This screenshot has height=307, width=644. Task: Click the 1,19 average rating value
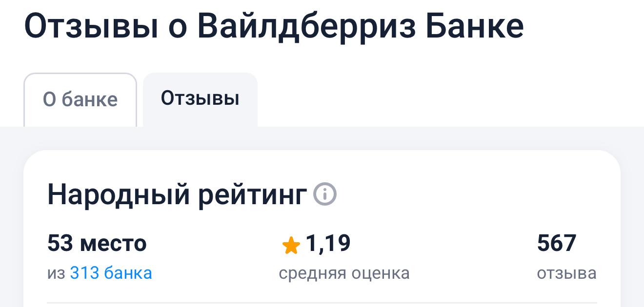(328, 243)
